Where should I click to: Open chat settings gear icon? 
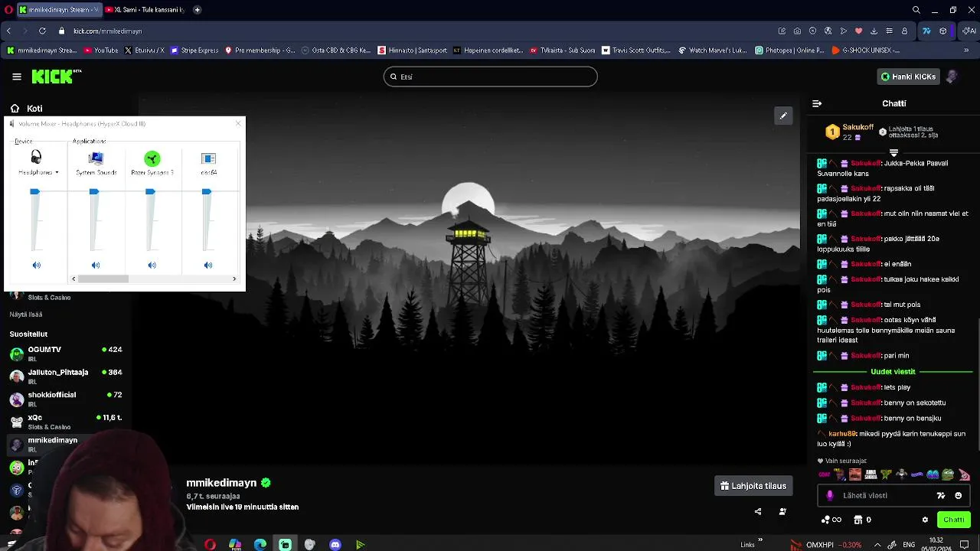[x=925, y=520]
